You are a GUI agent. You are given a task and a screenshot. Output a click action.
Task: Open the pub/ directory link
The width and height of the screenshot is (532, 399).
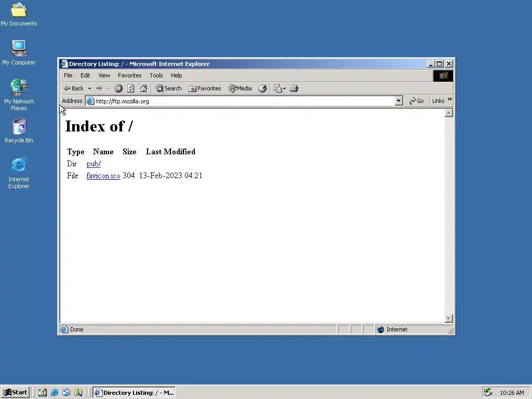(94, 164)
